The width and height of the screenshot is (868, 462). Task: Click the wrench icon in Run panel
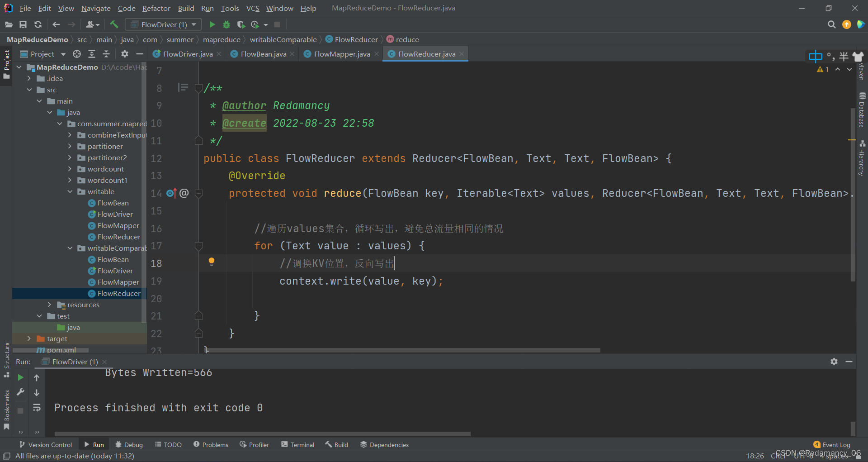point(20,392)
